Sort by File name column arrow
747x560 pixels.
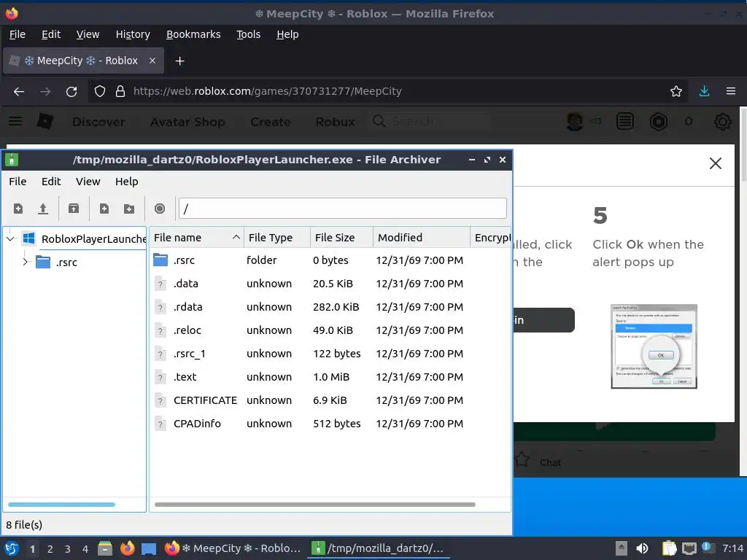[236, 237]
